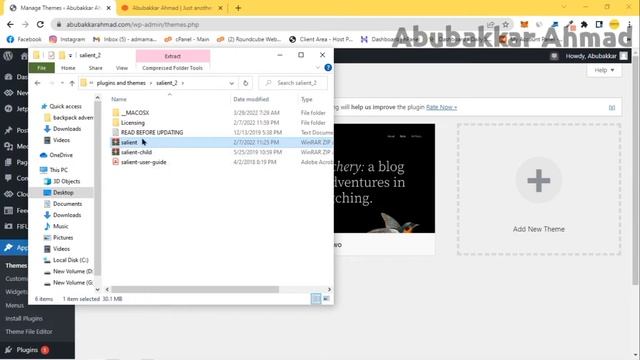The width and height of the screenshot is (640, 360).
Task: Open the View ribbon tab
Action: point(122,68)
